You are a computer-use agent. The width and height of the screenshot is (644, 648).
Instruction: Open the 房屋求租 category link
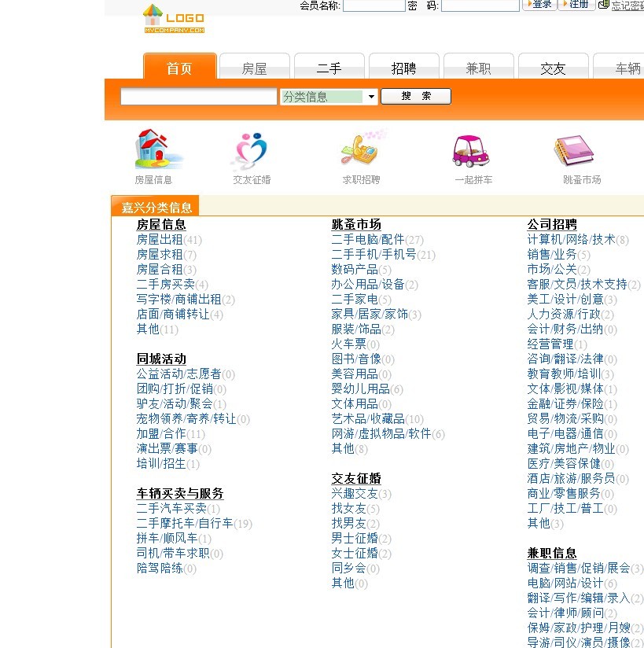(x=160, y=255)
